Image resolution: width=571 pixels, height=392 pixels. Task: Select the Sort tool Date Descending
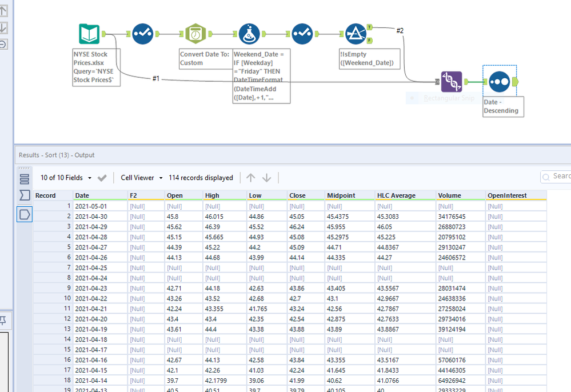[499, 82]
